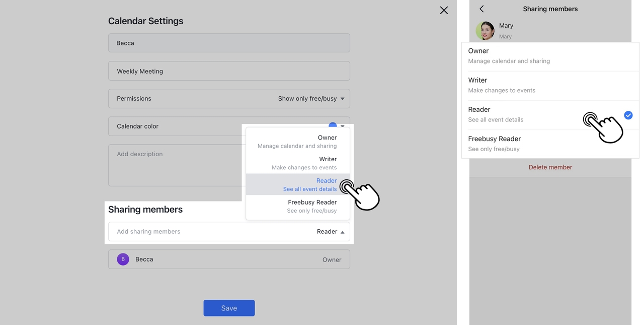
Task: Pick Freebusy Reader in center menu
Action: (297, 206)
